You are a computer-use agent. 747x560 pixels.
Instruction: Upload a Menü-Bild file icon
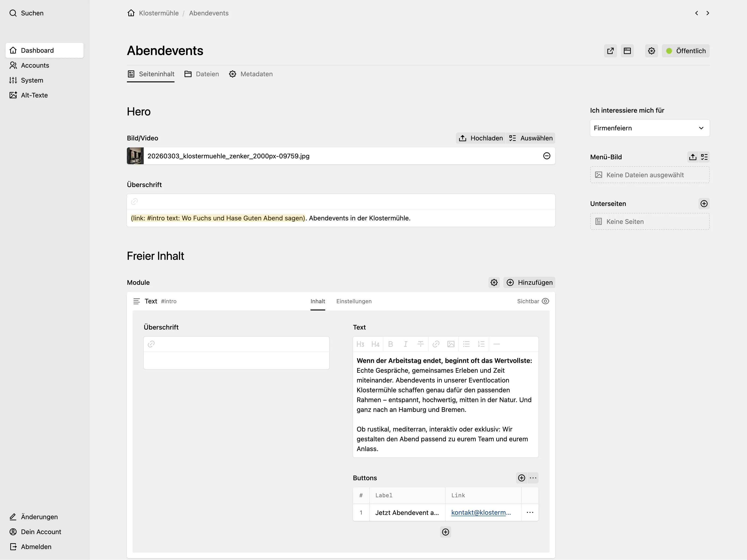[x=693, y=157]
